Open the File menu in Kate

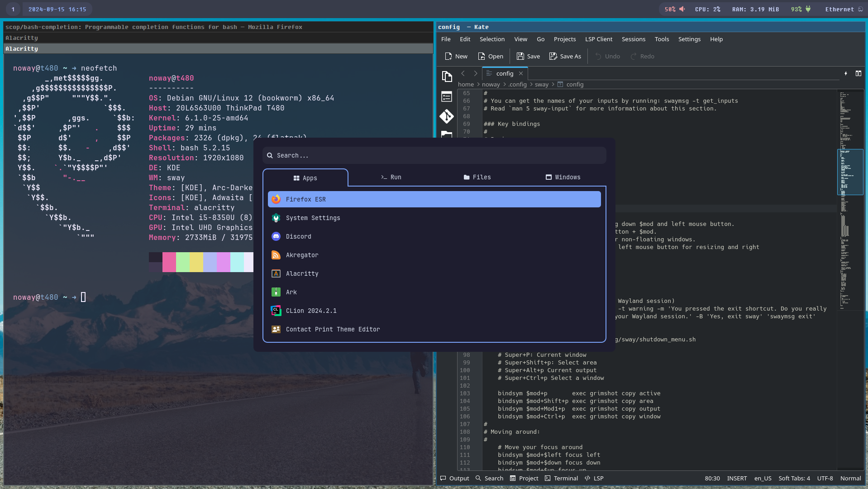click(446, 39)
